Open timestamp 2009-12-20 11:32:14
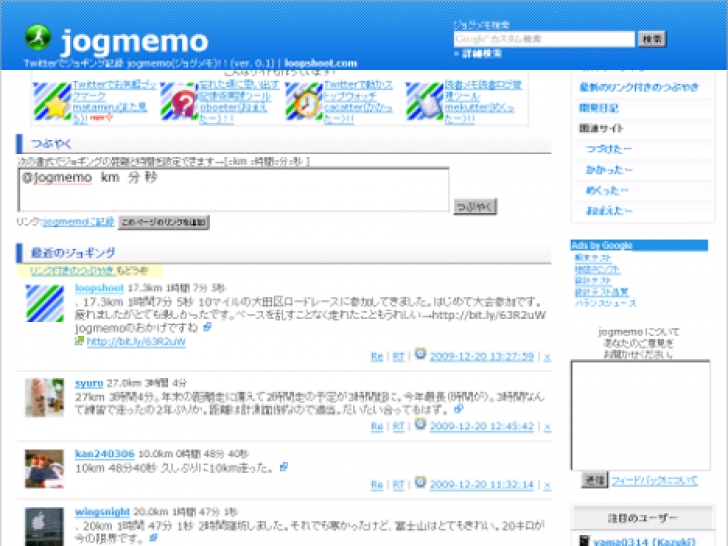This screenshot has height=546, width=728. (x=481, y=485)
